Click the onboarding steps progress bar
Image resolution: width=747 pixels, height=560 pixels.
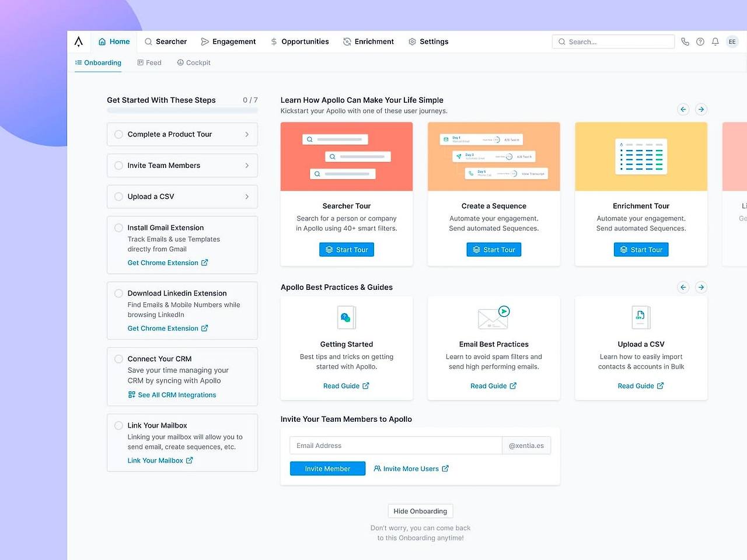click(x=182, y=110)
